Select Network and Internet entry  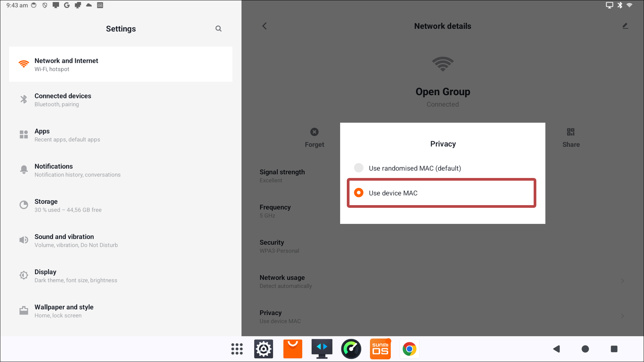pyautogui.click(x=66, y=64)
